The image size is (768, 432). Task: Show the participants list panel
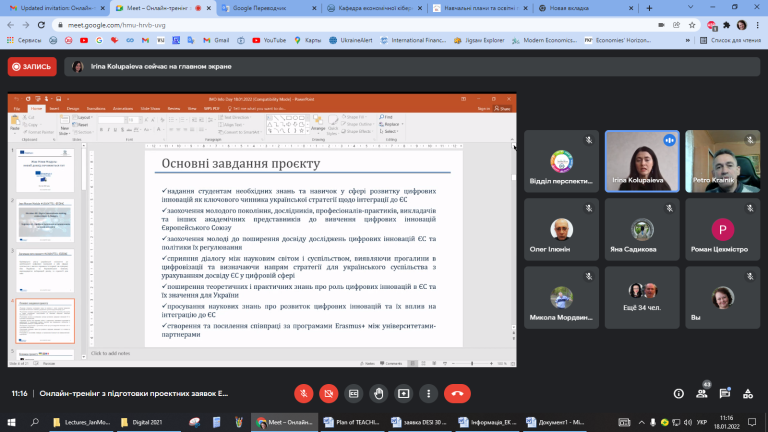(702, 393)
